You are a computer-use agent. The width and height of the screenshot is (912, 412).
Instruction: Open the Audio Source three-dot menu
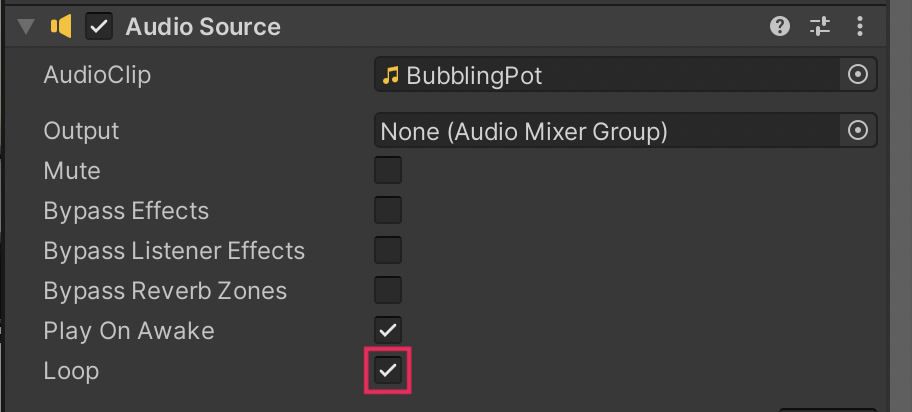[860, 27]
